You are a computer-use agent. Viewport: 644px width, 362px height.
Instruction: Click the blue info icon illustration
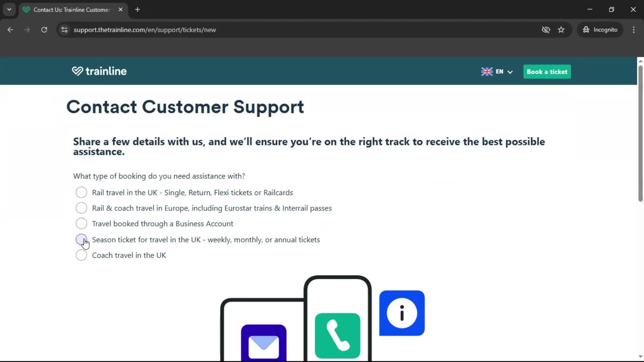point(401,313)
